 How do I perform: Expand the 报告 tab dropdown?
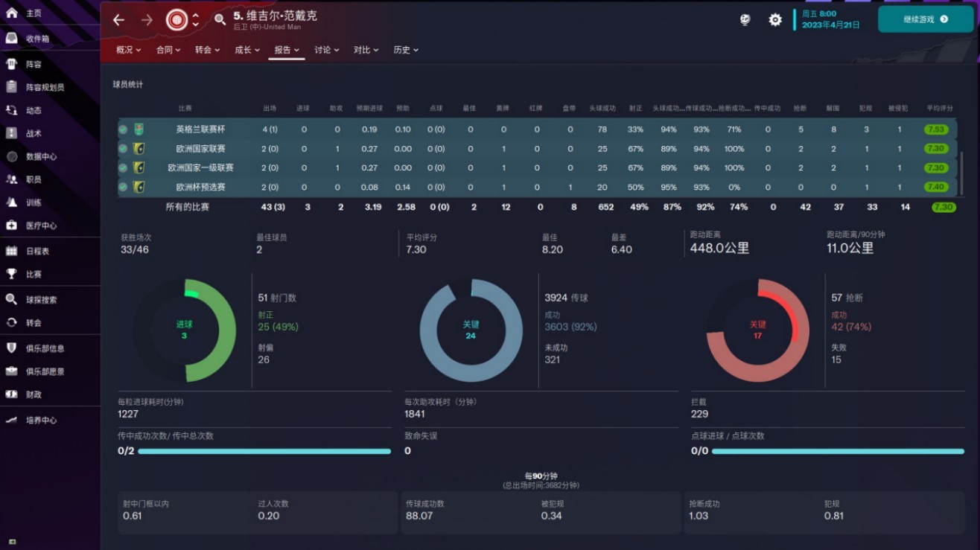(287, 50)
